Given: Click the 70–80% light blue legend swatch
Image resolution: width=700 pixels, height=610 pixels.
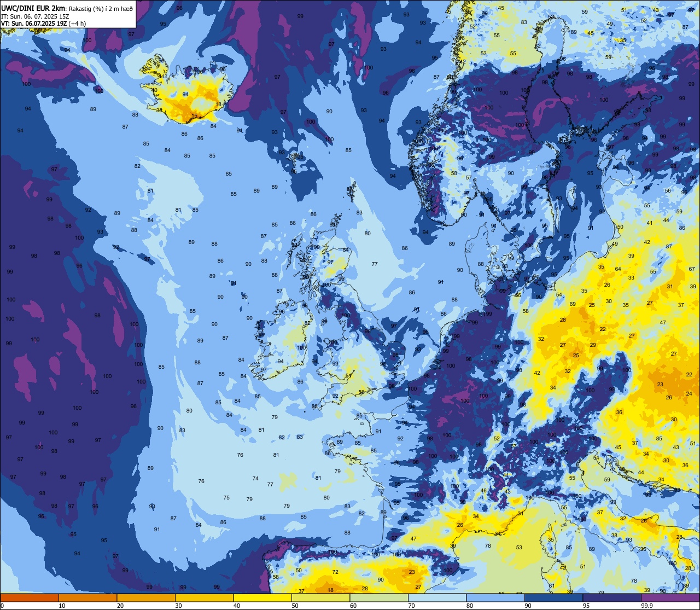Looking at the screenshot, I should point(437,597).
